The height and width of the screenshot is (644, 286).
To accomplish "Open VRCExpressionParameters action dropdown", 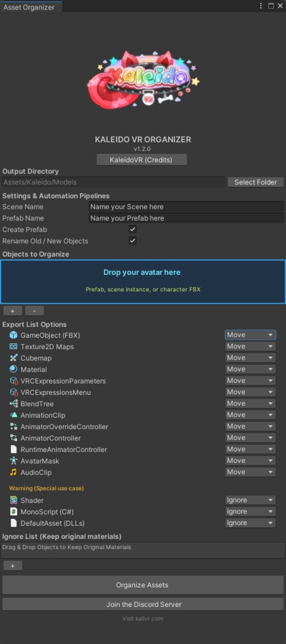I will coord(250,380).
